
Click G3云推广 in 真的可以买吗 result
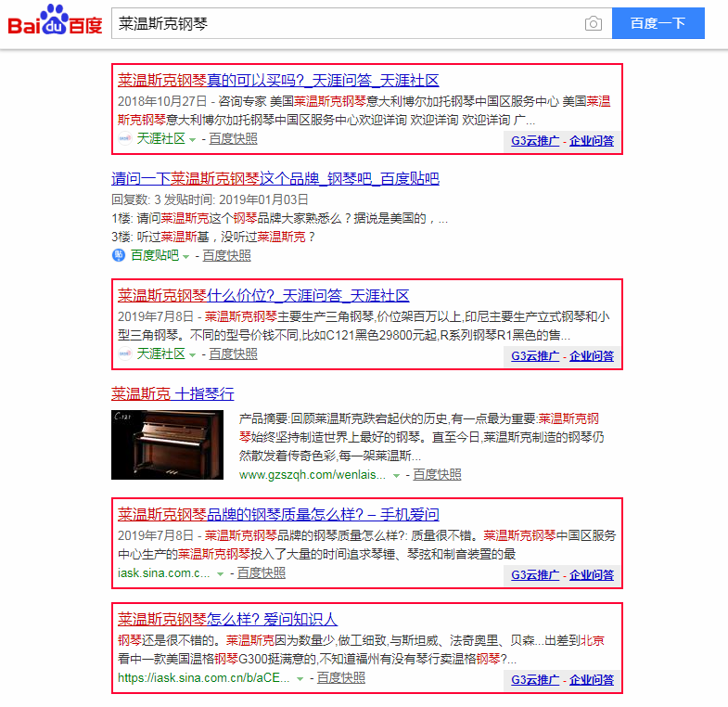click(535, 141)
